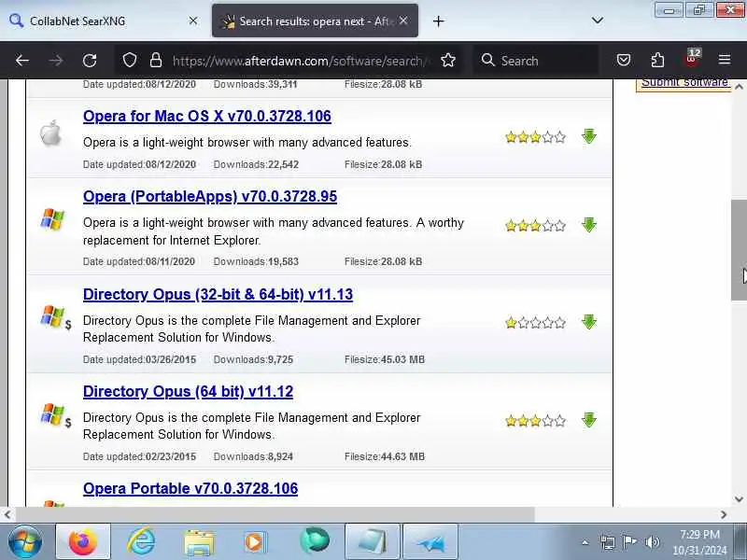This screenshot has height=560, width=747.
Task: Open the Opera Portable v70.0.3728.106 link
Action: (190, 488)
